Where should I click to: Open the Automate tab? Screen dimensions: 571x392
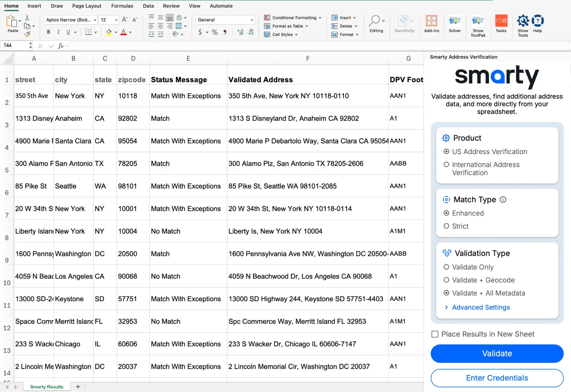coord(221,6)
